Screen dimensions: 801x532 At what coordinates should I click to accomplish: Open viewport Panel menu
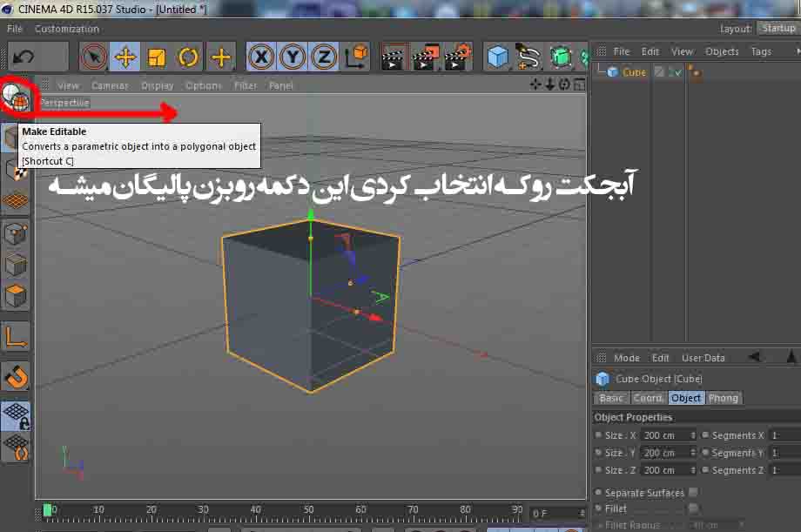click(281, 85)
